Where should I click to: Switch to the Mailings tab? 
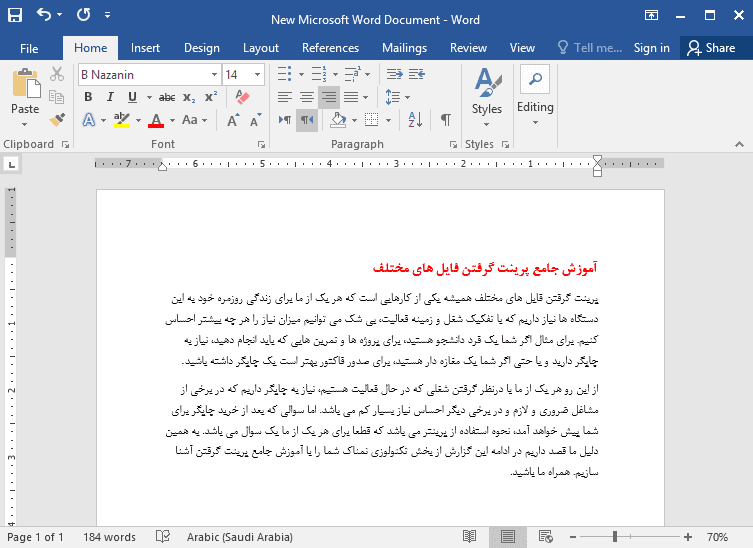coord(404,48)
